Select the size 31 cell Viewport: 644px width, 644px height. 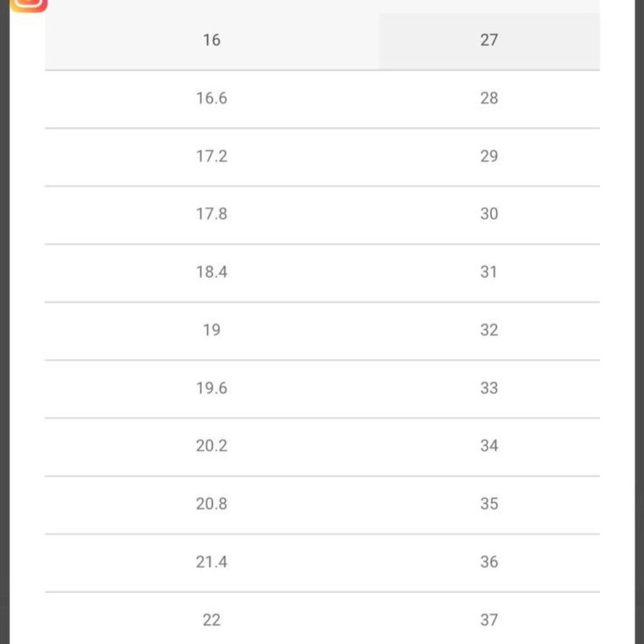pos(489,272)
